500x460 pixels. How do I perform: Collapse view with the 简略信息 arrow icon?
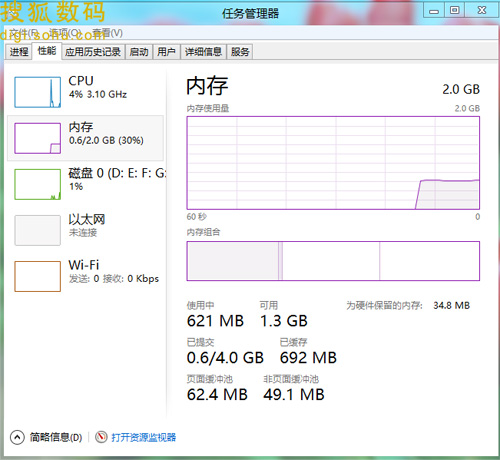[x=17, y=437]
